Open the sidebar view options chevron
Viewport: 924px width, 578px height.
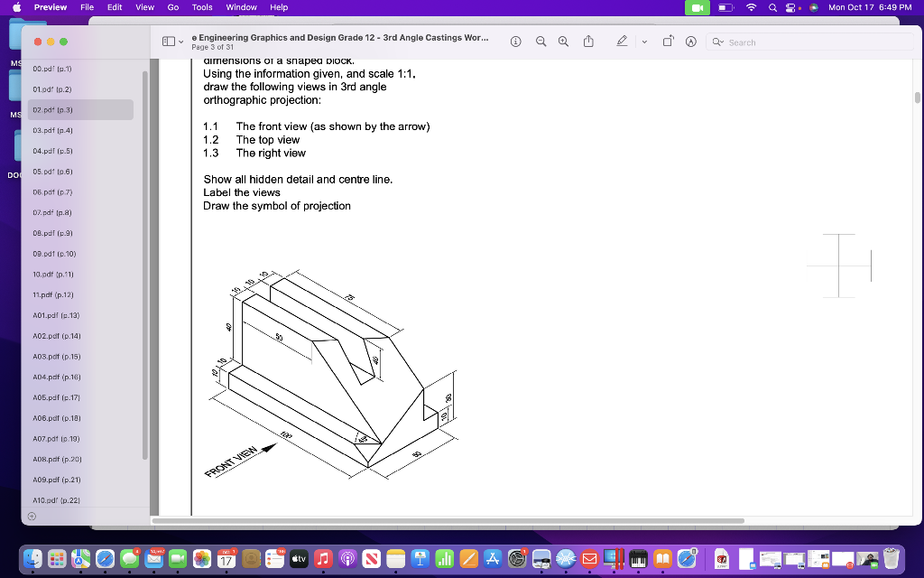(x=180, y=41)
